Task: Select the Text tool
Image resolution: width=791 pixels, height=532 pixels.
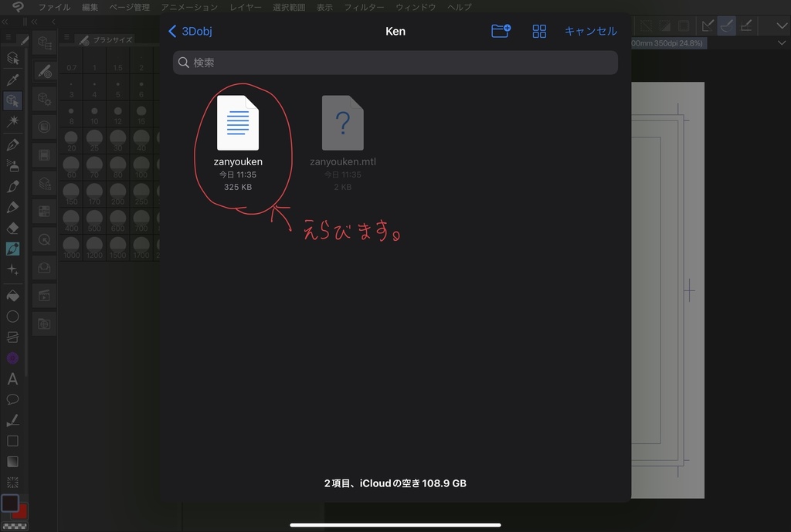Action: 12,378
